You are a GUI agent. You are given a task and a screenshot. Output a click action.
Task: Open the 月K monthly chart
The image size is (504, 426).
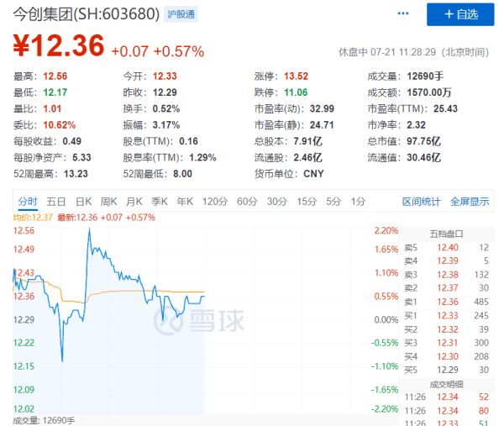coord(134,201)
